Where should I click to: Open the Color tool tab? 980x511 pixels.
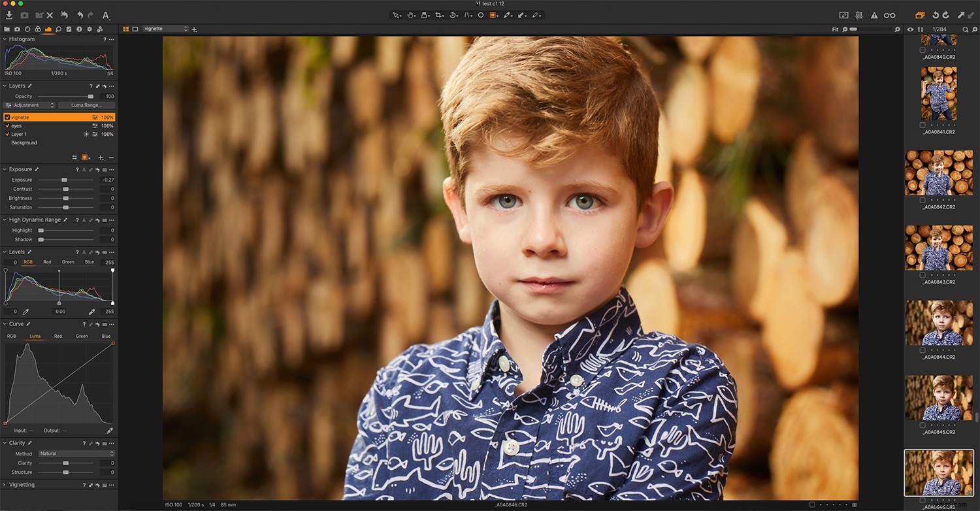[x=38, y=29]
